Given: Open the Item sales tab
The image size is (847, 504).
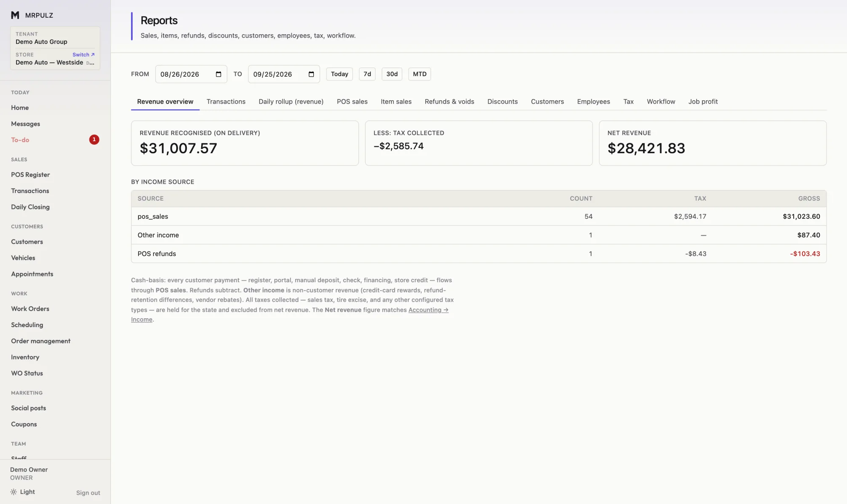Looking at the screenshot, I should click(x=396, y=102).
